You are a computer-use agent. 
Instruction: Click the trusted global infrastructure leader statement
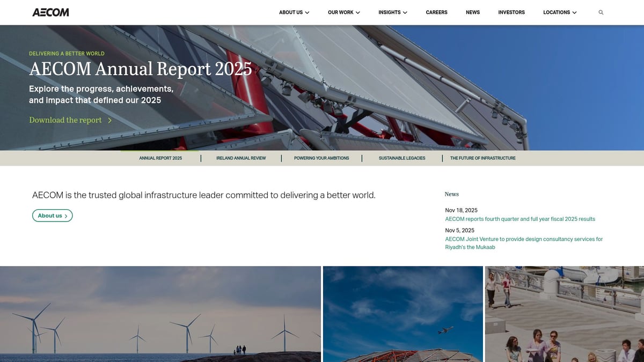(204, 195)
